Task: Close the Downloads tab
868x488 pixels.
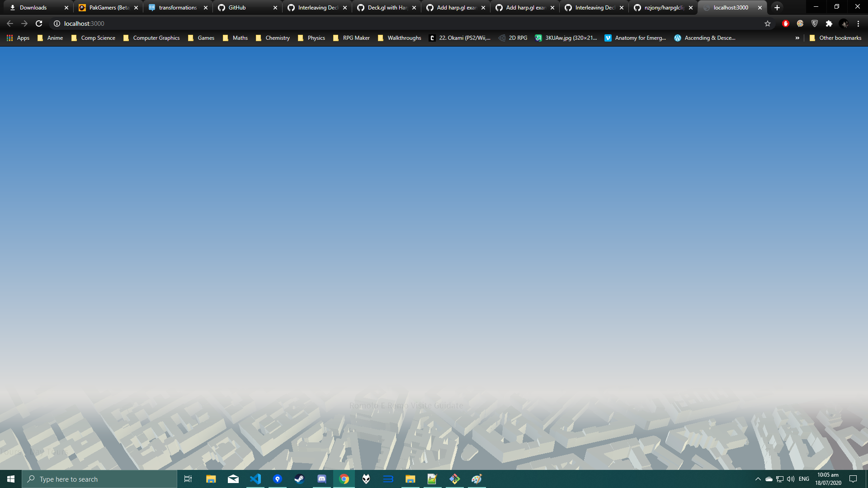Action: click(x=66, y=8)
